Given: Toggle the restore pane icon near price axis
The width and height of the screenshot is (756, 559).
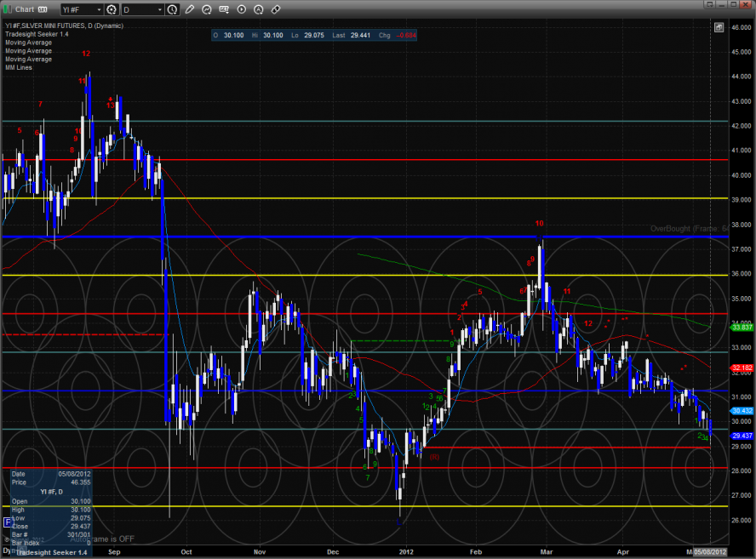Looking at the screenshot, I should coord(719,27).
